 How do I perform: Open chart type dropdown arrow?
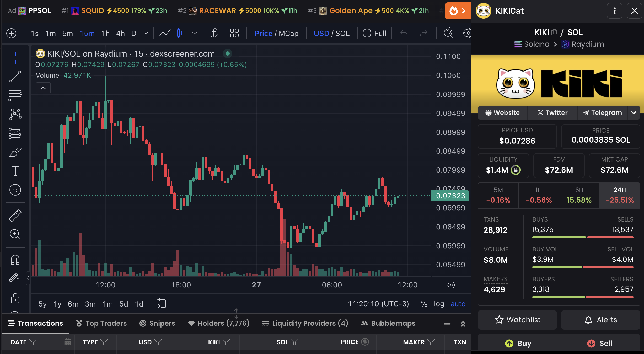coord(194,33)
